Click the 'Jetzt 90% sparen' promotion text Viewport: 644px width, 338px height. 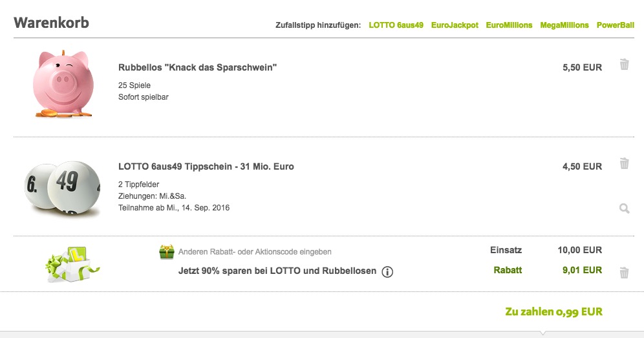click(x=277, y=271)
